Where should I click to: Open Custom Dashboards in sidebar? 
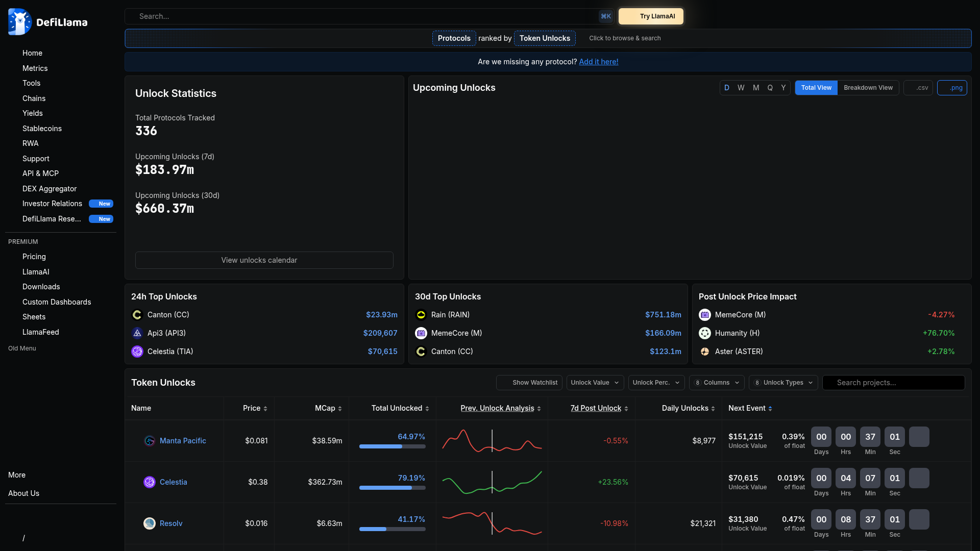pos(57,302)
